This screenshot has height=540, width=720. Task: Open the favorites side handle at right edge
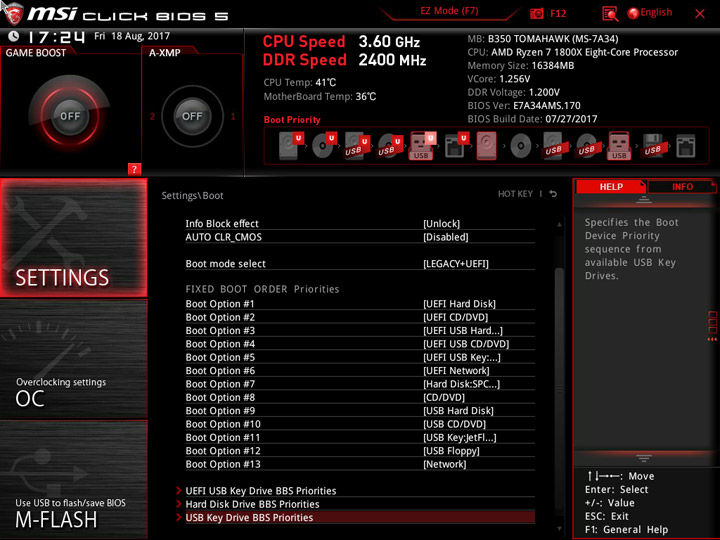[x=712, y=326]
